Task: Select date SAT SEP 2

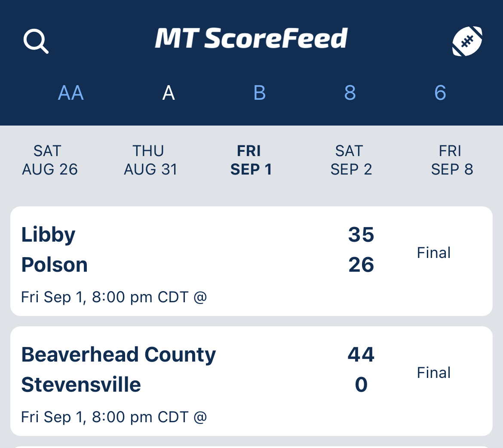Action: [351, 160]
